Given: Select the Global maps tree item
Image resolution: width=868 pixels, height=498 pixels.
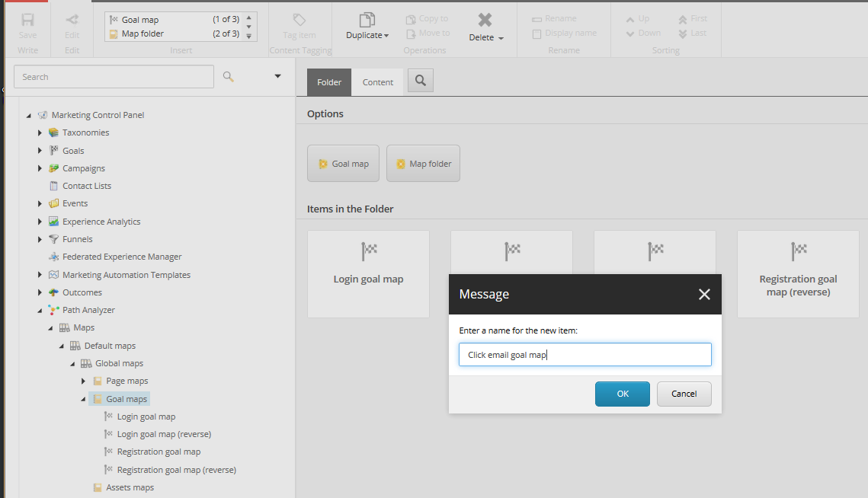Looking at the screenshot, I should pyautogui.click(x=119, y=363).
